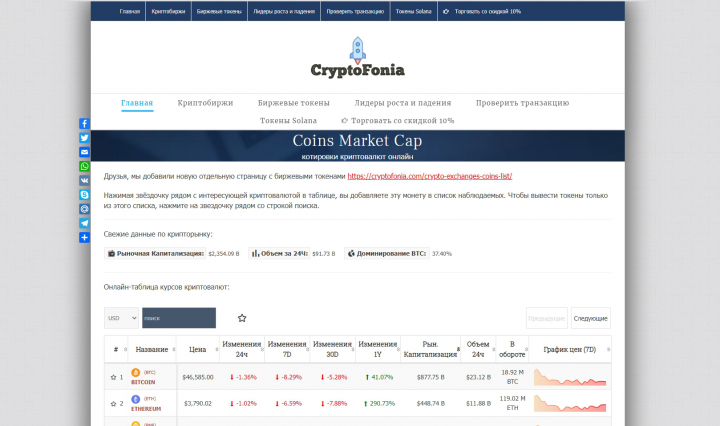Click the hand icon in the top bar discount item
720x426 pixels.
tap(446, 11)
